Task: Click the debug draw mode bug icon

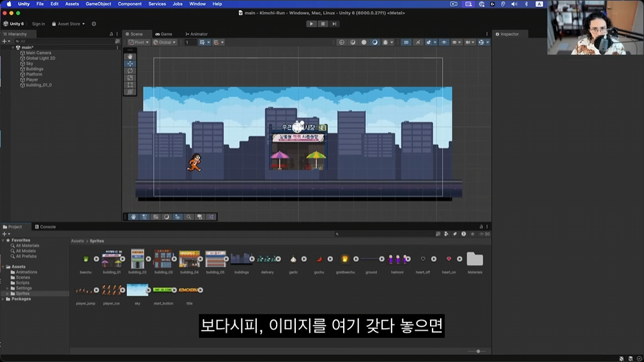Action: (385, 42)
